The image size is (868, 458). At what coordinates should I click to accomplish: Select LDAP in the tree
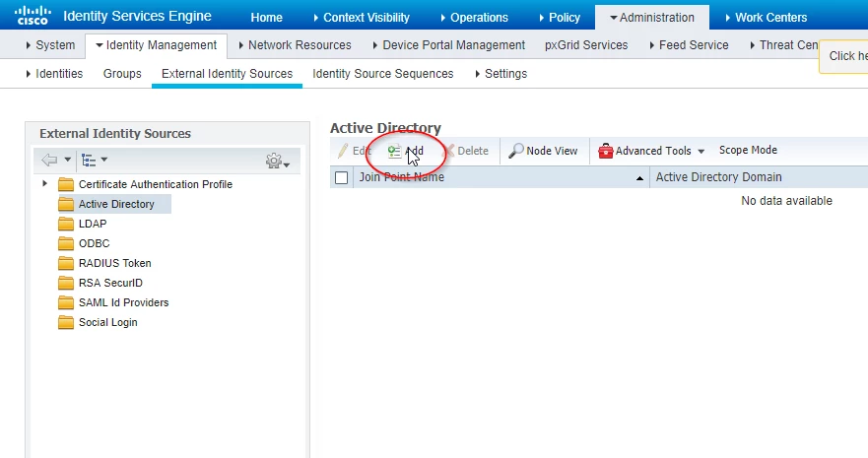pos(93,224)
